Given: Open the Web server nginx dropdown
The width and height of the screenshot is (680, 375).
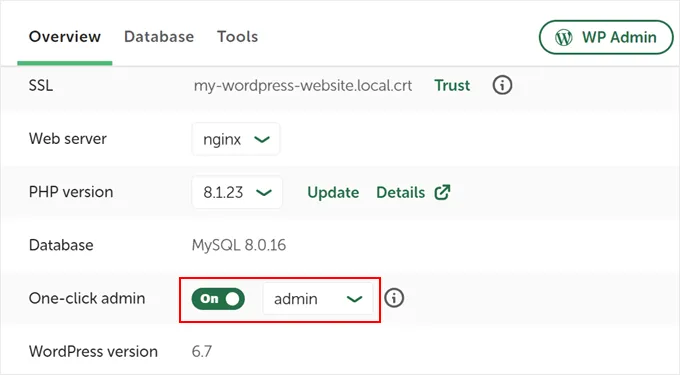Looking at the screenshot, I should click(x=236, y=139).
